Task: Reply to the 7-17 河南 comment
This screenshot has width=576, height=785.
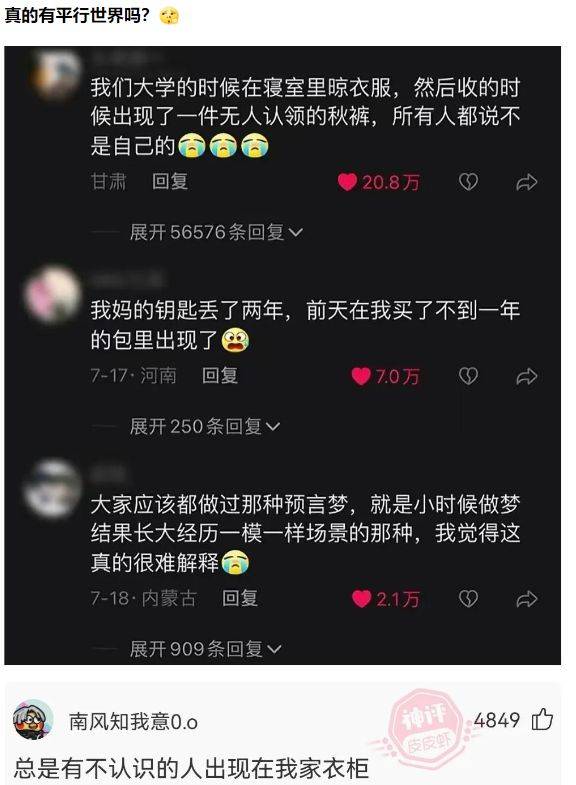Action: tap(220, 375)
